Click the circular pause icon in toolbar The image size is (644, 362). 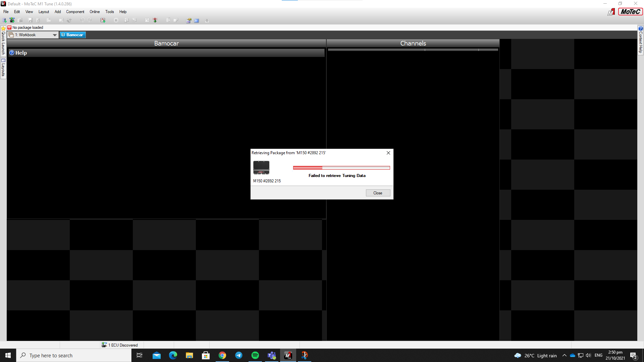click(116, 20)
